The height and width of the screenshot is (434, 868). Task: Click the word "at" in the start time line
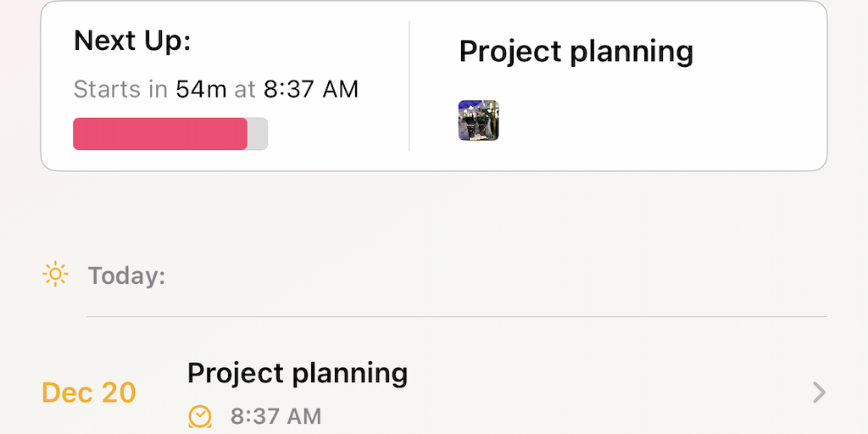point(245,89)
